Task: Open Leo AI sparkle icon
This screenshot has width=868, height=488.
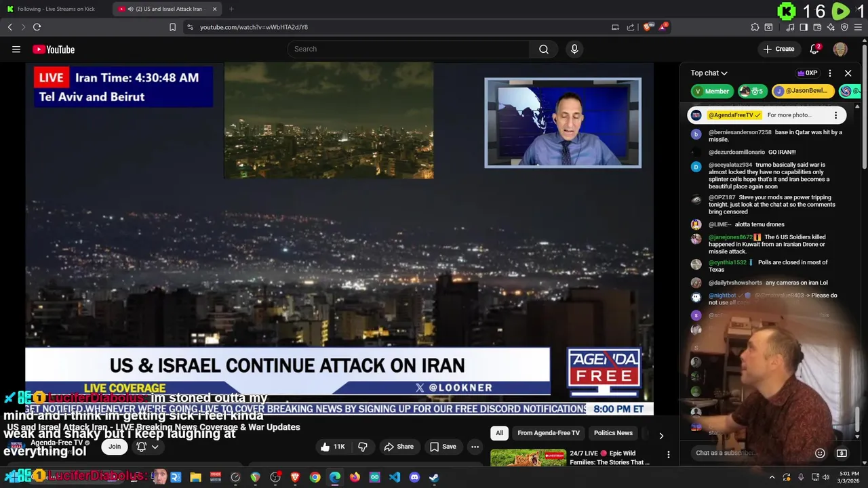Action: coord(831,27)
